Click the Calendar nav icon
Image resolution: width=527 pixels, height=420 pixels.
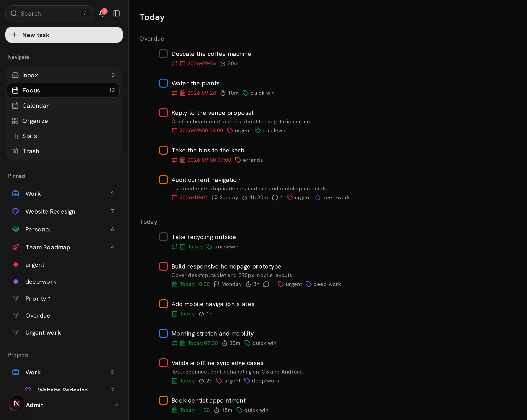pos(15,105)
